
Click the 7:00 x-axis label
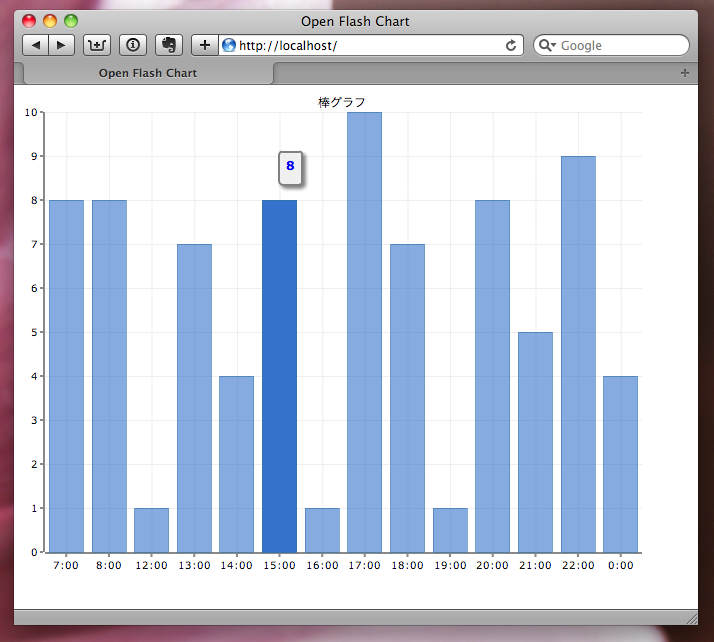[66, 566]
